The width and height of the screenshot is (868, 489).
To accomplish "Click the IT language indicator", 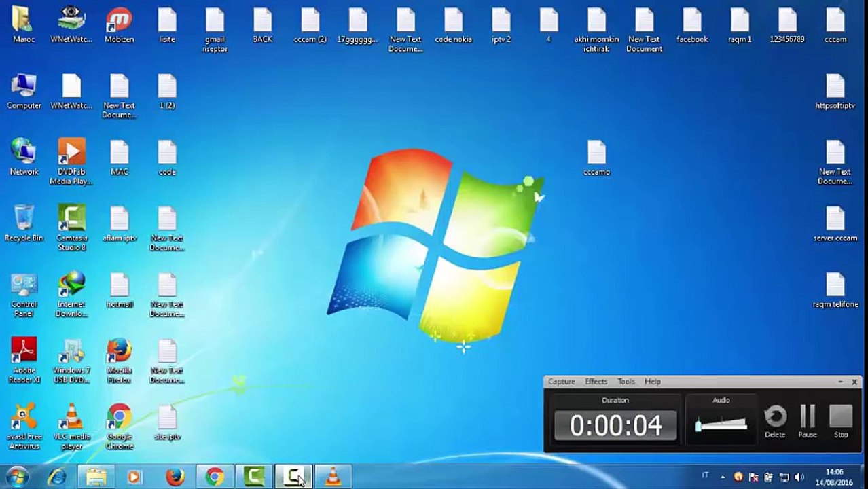I will 705,476.
